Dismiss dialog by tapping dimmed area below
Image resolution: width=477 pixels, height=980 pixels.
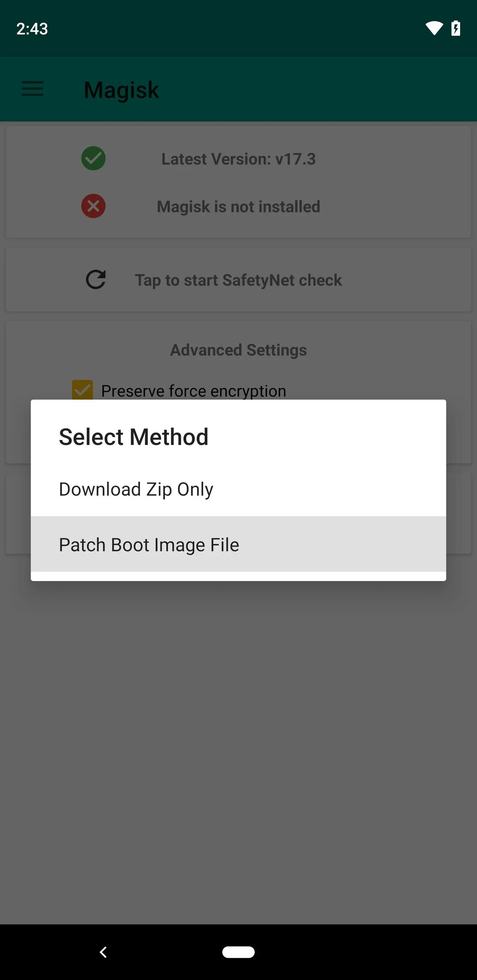pyautogui.click(x=238, y=742)
